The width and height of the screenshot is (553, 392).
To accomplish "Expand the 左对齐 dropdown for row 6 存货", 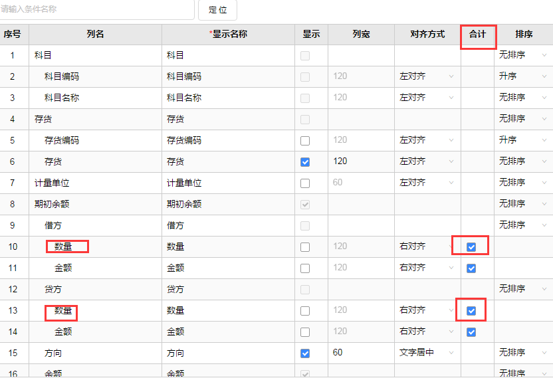I will click(x=427, y=161).
